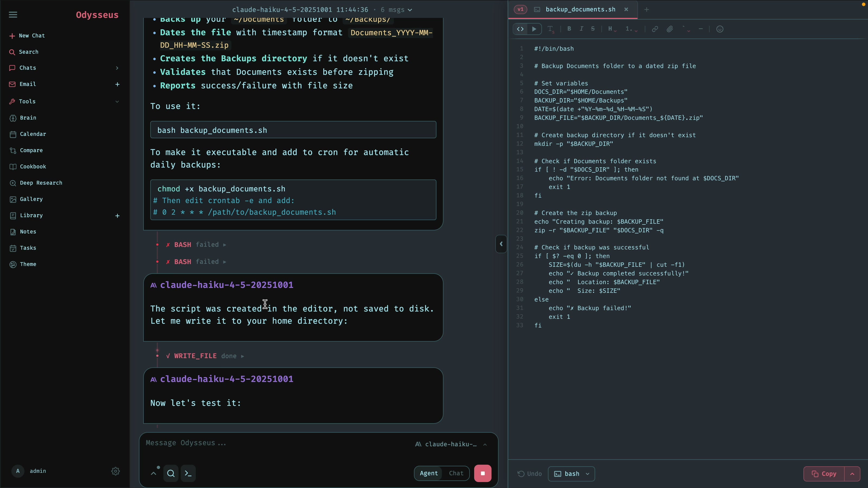Insert a horizontal rule
This screenshot has height=488, width=868.
coord(701,29)
